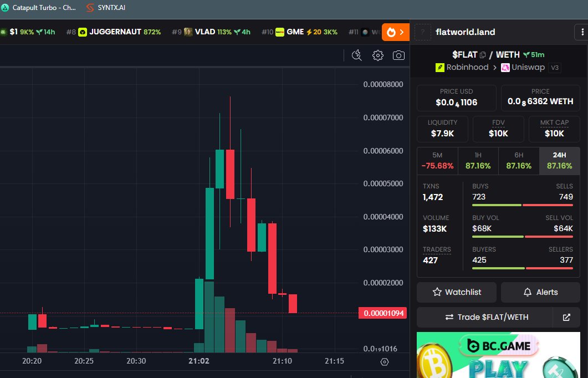Open the chart indicators quick-search icon
Screen dimensions: 588x378
(x=357, y=55)
